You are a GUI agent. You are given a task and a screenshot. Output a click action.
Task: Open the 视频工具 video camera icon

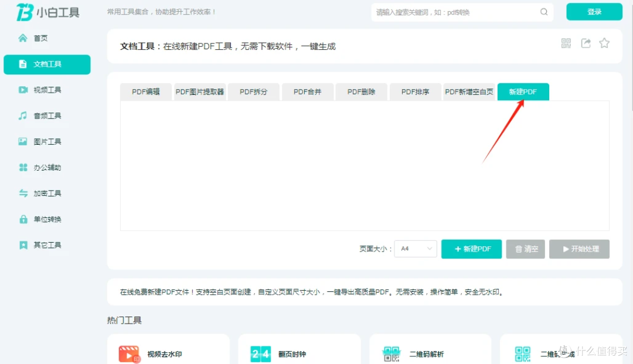coord(23,90)
